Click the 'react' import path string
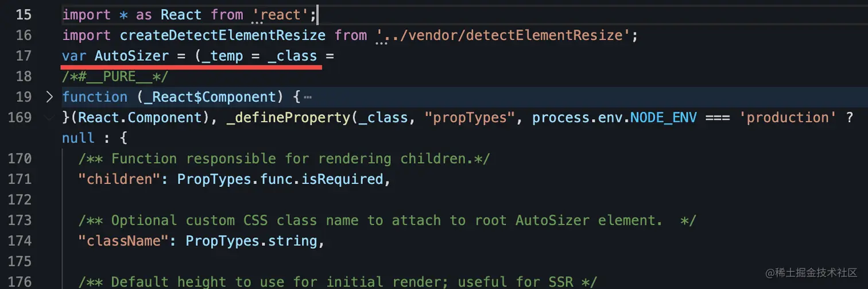The image size is (868, 289). (280, 14)
